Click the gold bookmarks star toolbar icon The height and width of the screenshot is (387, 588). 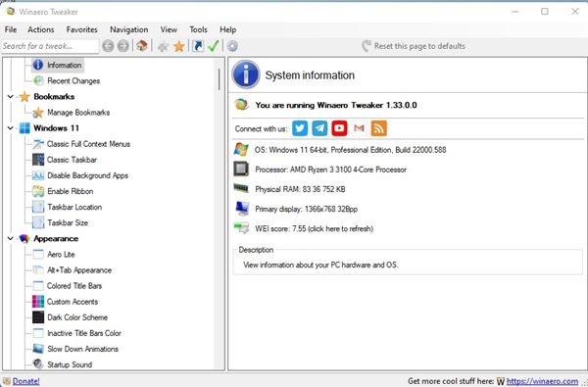pos(179,46)
